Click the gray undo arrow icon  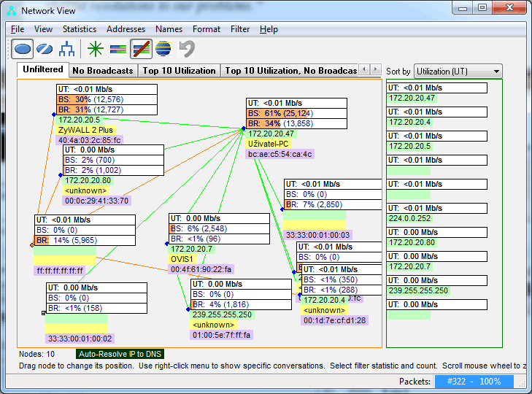[x=187, y=50]
